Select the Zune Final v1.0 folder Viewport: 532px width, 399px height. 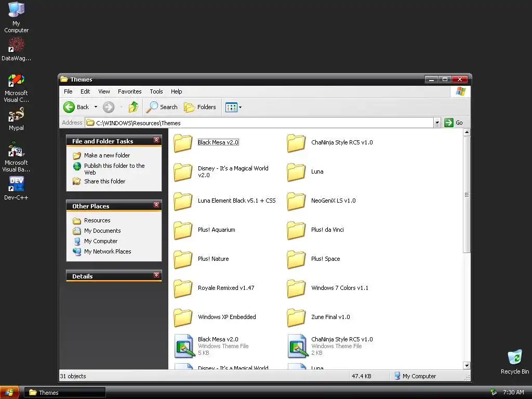[296, 318]
